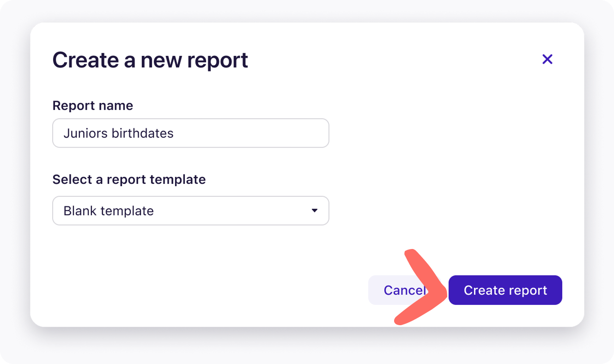Click the Report name label
The width and height of the screenshot is (614, 364).
pyautogui.click(x=93, y=105)
